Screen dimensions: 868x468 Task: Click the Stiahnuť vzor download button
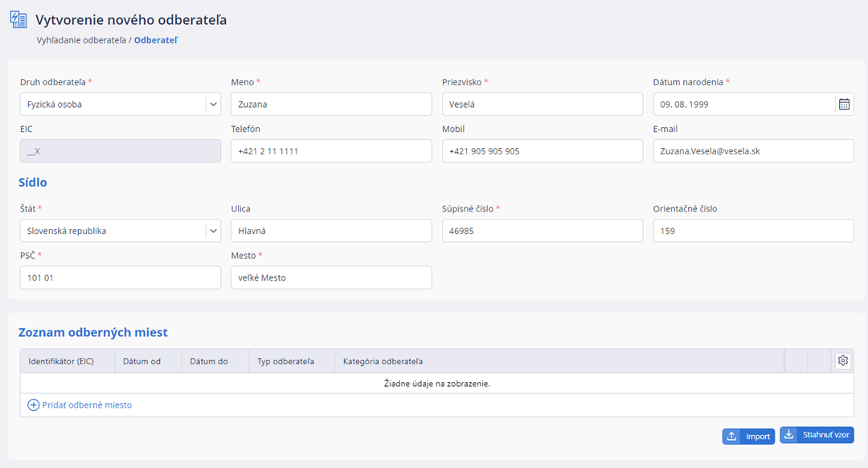pyautogui.click(x=817, y=435)
